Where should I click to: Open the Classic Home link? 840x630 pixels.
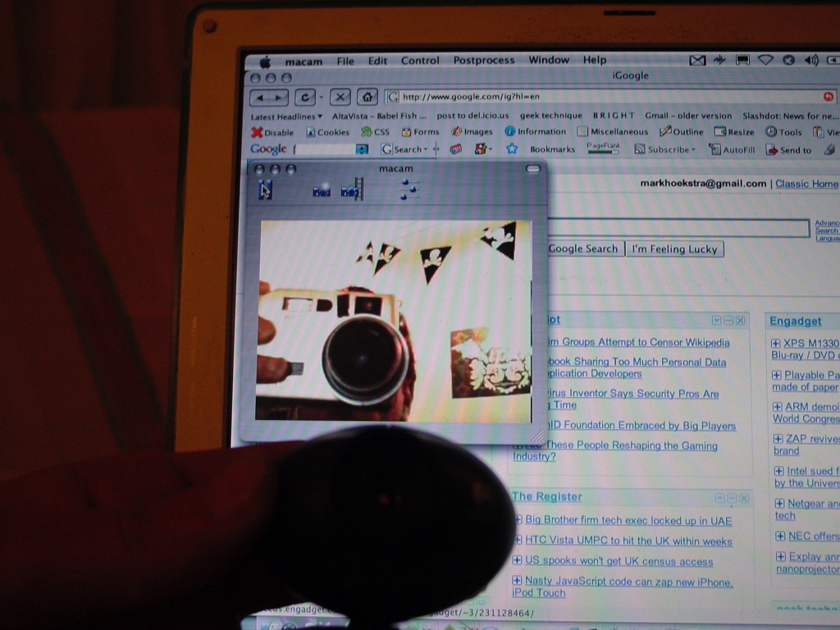click(807, 184)
